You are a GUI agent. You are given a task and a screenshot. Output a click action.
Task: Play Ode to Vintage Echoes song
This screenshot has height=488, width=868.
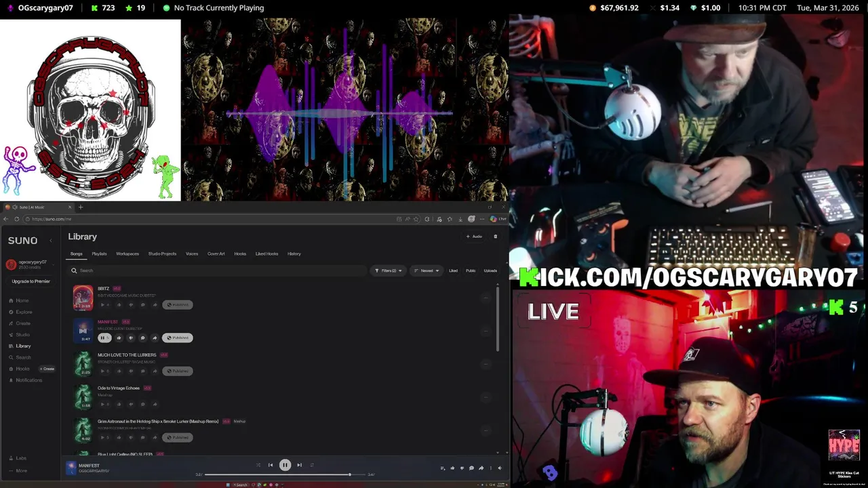pyautogui.click(x=104, y=404)
